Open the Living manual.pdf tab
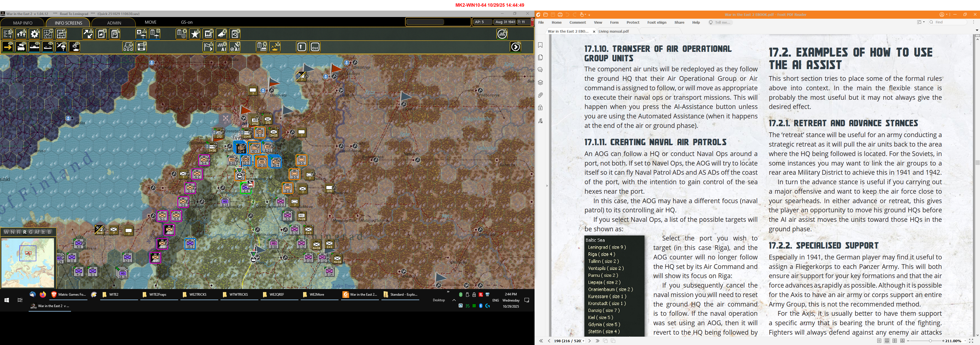 (x=613, y=31)
